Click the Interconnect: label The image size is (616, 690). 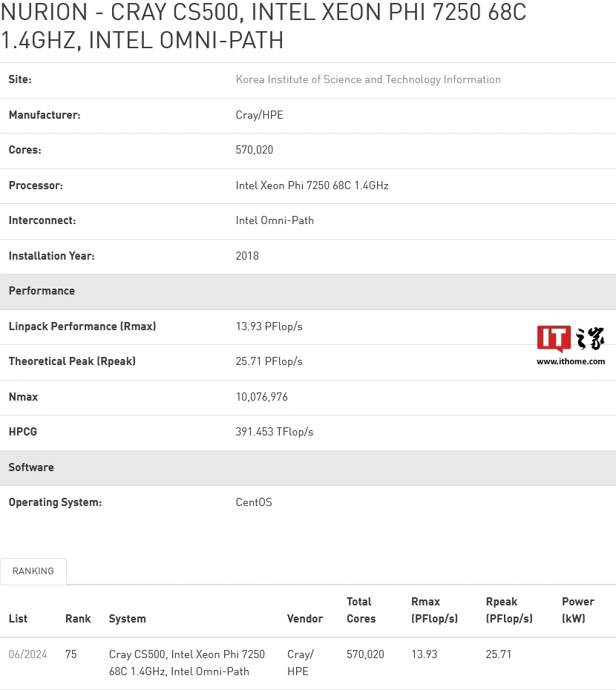pyautogui.click(x=42, y=220)
